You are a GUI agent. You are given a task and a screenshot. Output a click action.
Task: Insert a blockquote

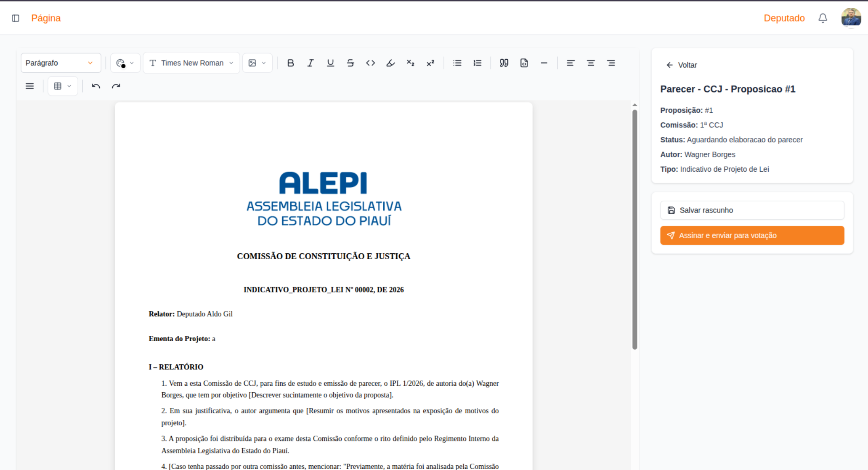(x=504, y=63)
